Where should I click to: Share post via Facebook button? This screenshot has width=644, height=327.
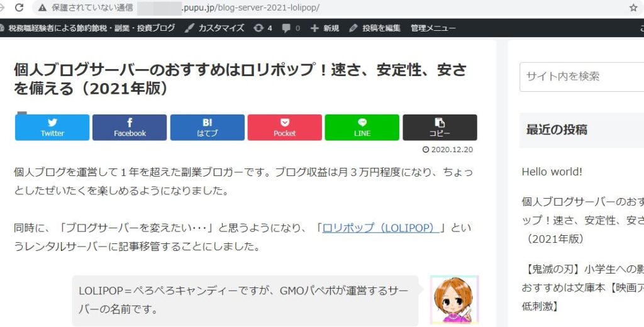click(x=130, y=128)
